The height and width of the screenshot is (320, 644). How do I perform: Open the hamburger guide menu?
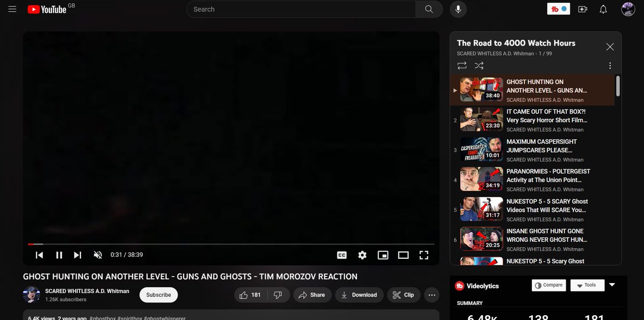[x=12, y=9]
